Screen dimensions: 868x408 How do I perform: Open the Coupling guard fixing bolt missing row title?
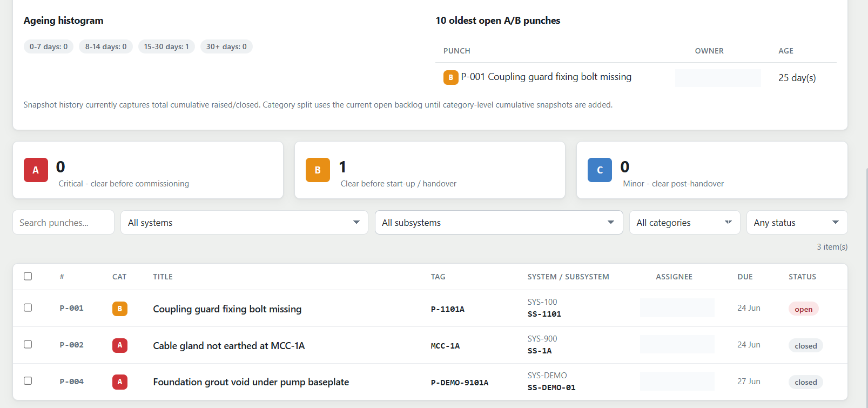pyautogui.click(x=227, y=309)
